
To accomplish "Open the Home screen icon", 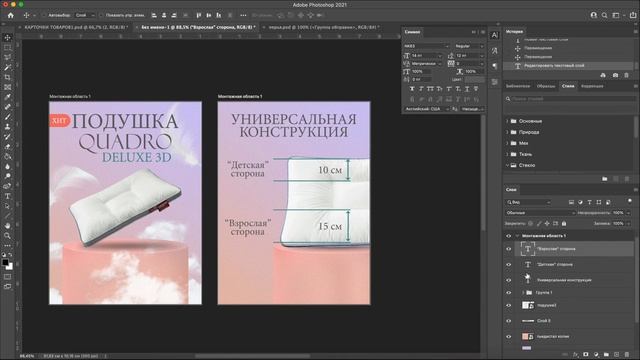I will coord(11,15).
